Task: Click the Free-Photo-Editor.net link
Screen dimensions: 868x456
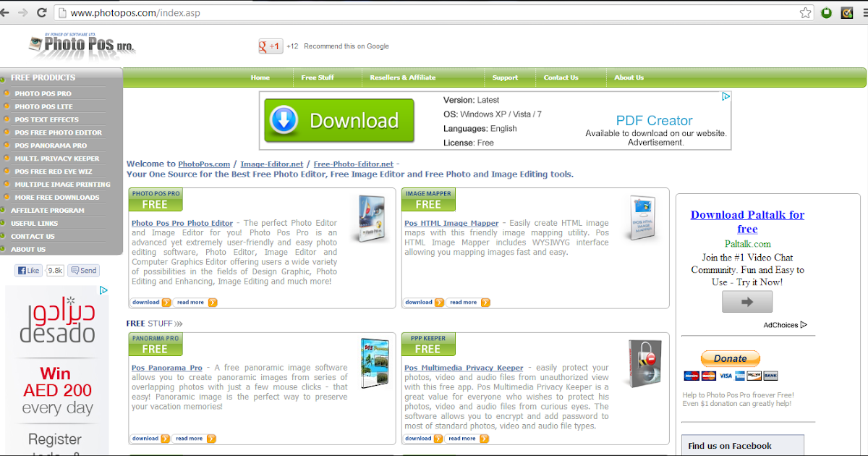Action: (x=354, y=164)
